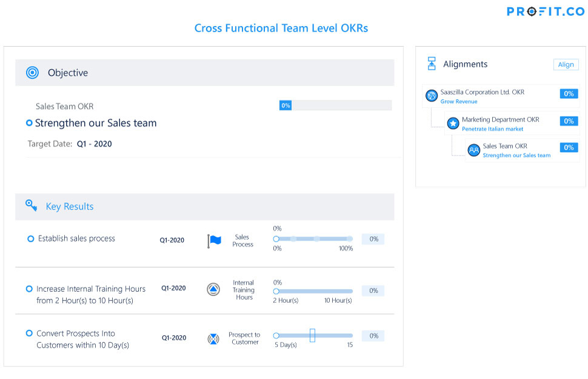
Task: Select the Increase Internal Training Hours circle marker
Action: (29, 289)
